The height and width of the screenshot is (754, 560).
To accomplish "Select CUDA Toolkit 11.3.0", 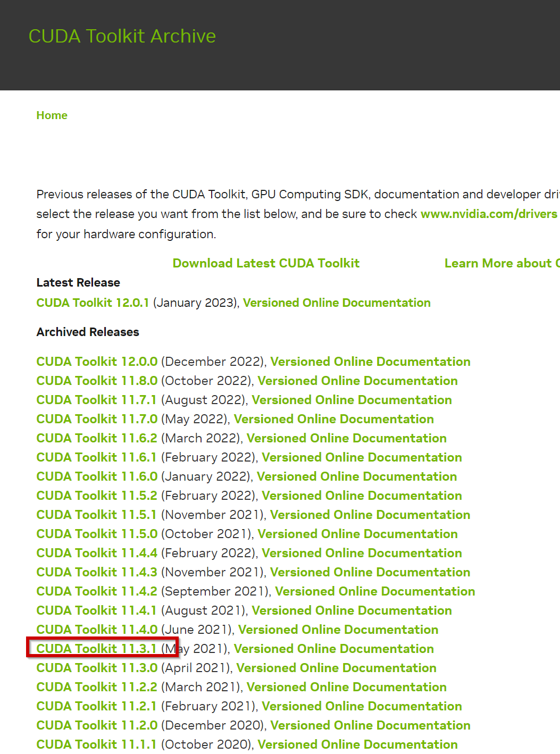I will [97, 668].
